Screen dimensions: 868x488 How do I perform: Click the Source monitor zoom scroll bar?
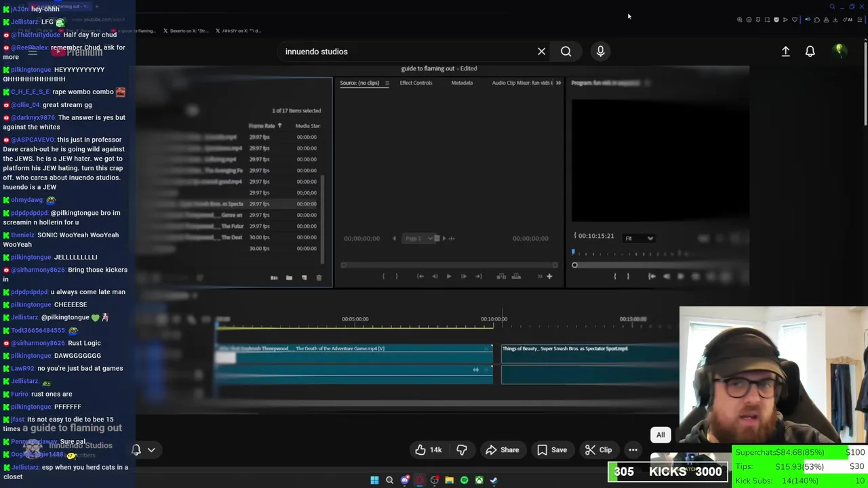coord(450,265)
